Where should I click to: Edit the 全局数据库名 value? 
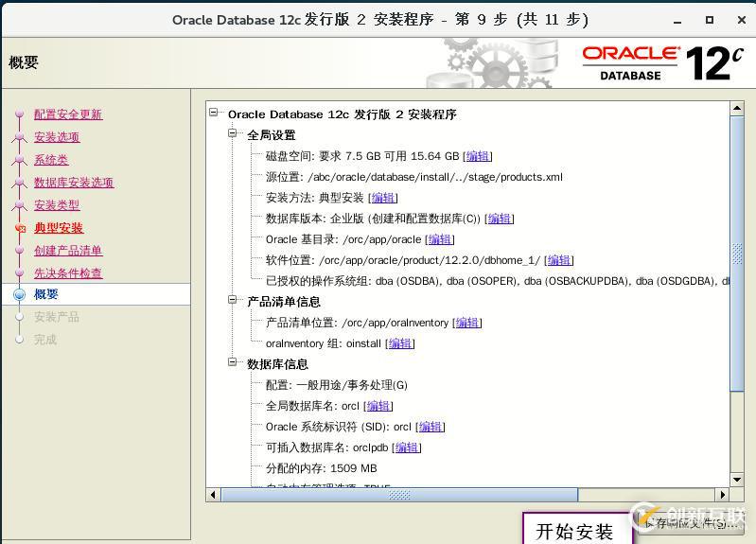[378, 406]
